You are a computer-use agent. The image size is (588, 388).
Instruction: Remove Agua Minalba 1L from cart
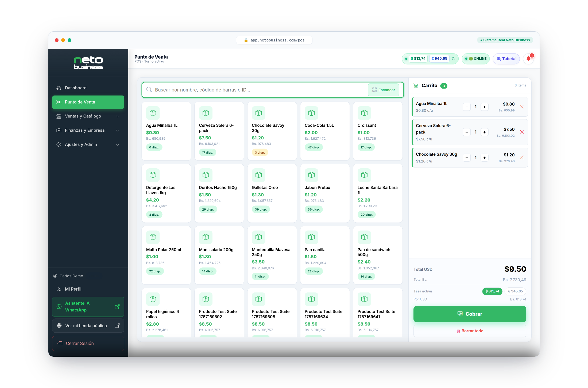tap(522, 107)
